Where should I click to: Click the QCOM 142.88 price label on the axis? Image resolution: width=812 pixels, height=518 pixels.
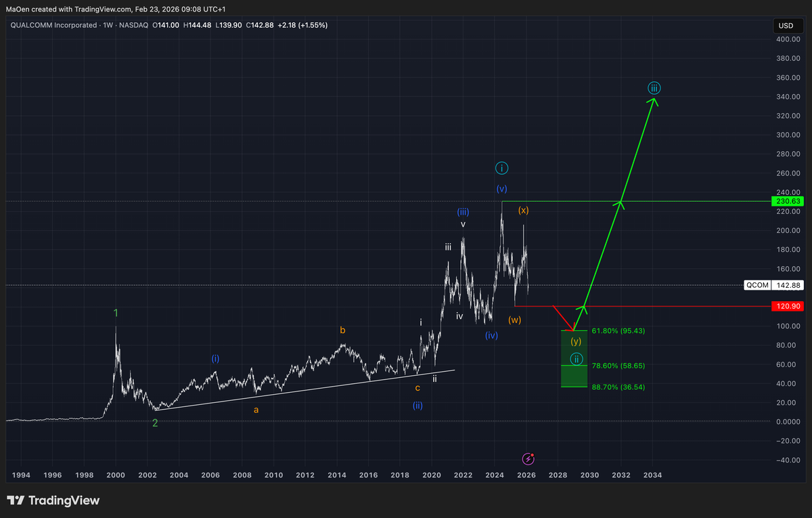point(773,285)
